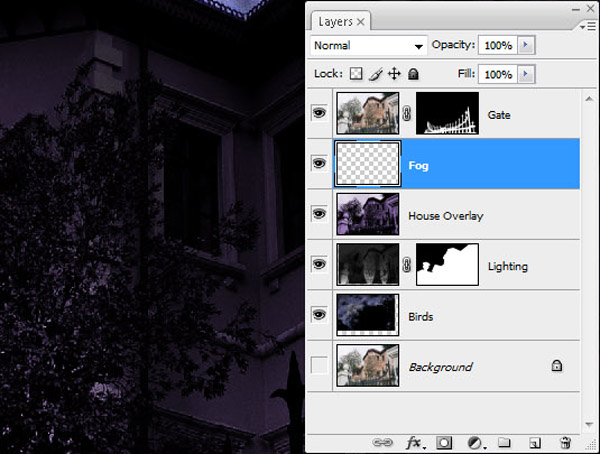Image resolution: width=600 pixels, height=454 pixels.
Task: Hide the Fog layer
Action: (x=319, y=163)
